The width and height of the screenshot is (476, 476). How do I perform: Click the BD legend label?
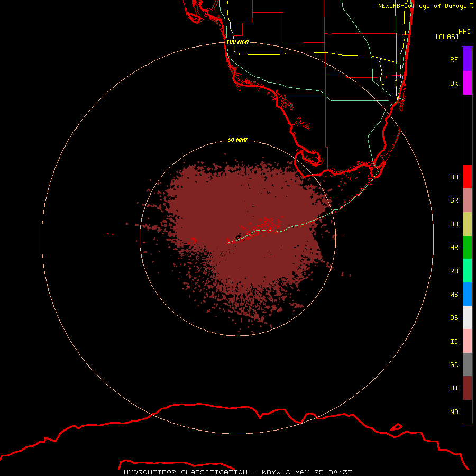tap(454, 224)
